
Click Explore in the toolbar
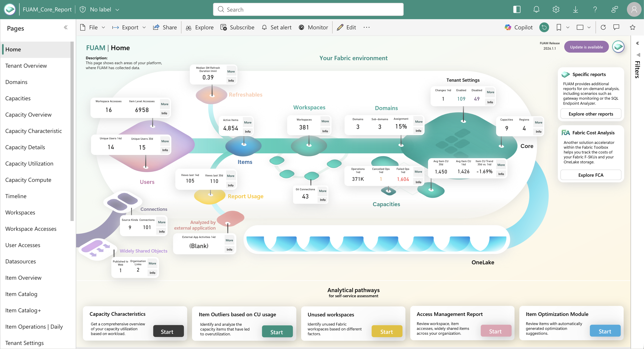point(200,27)
